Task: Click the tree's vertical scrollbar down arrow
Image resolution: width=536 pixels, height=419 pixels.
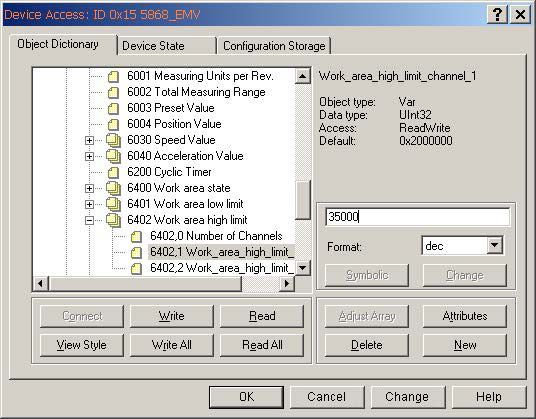Action: (303, 268)
